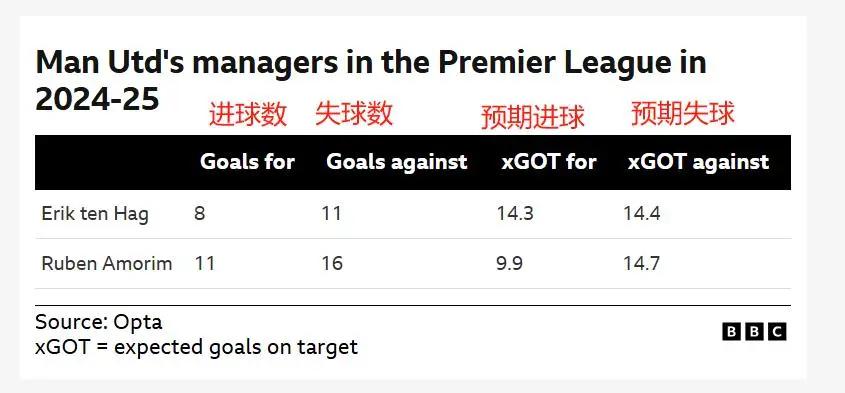Click the xGOT expected goals footnote
The image size is (845, 393).
tap(196, 347)
